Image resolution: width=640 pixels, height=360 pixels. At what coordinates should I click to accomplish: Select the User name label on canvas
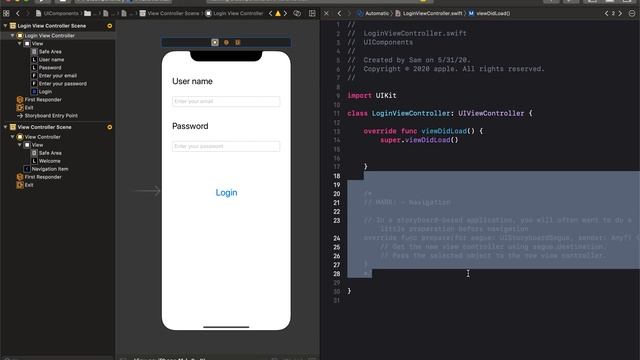point(192,81)
